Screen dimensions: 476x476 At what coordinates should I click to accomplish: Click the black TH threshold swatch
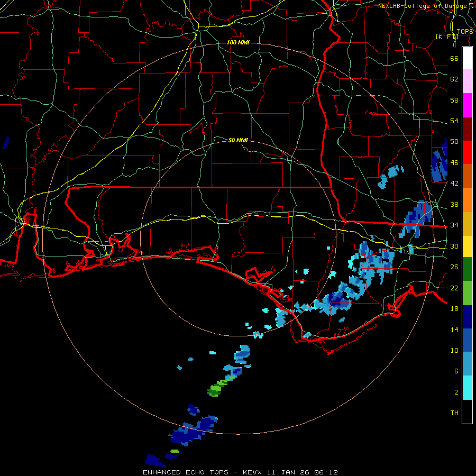[x=467, y=411]
